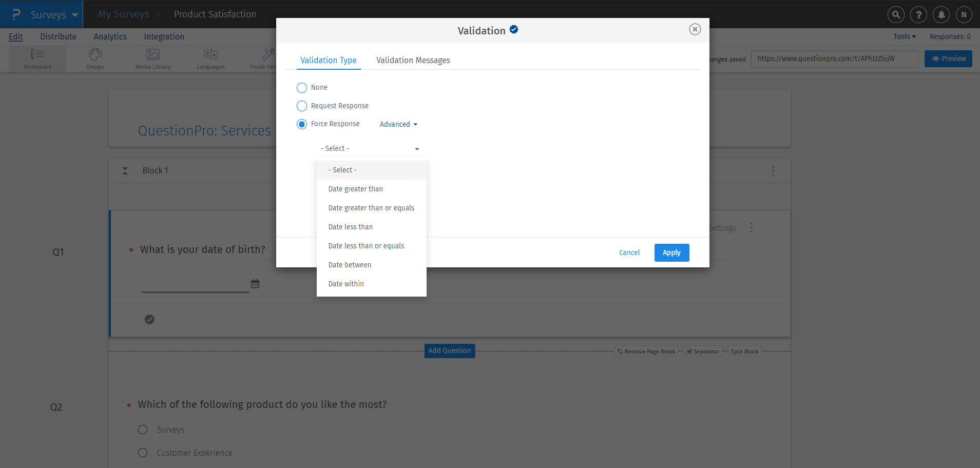This screenshot has height=468, width=980.
Task: Click the Languages toolbar icon
Action: [210, 58]
